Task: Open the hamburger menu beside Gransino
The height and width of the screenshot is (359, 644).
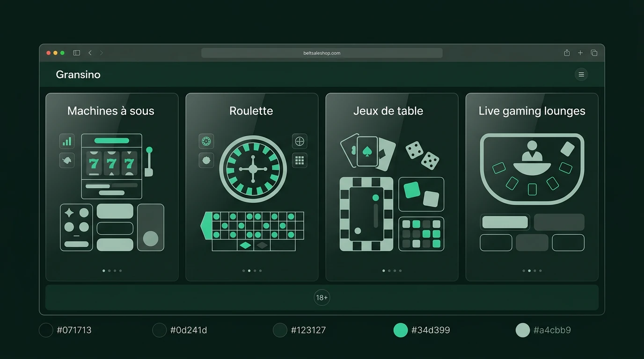Action: click(581, 74)
